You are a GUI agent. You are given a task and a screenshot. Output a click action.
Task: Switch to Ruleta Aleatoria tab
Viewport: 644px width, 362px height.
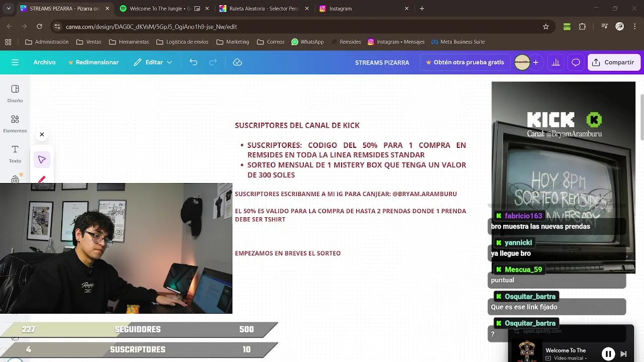click(264, 9)
